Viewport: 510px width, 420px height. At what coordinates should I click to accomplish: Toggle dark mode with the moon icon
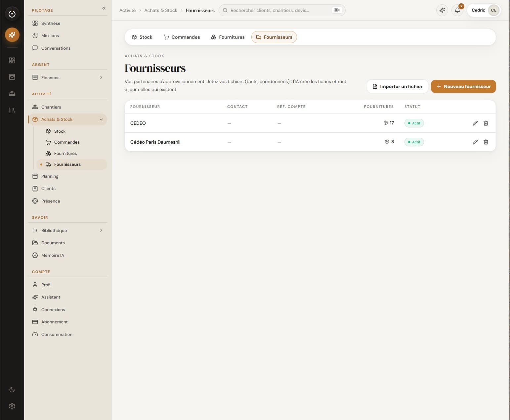click(x=12, y=390)
